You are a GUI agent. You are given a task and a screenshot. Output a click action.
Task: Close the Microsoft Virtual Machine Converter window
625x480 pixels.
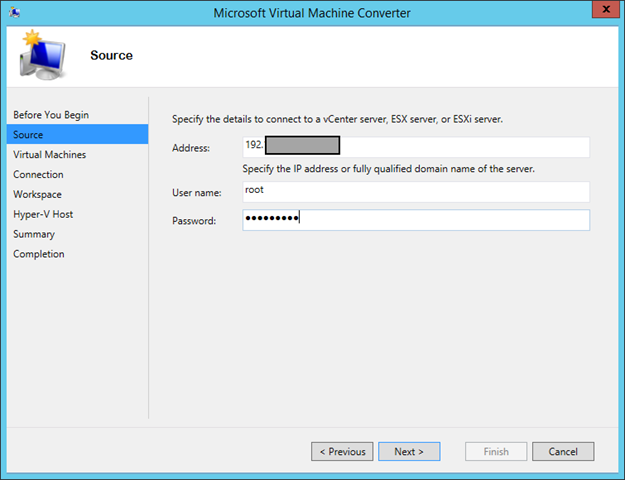606,9
